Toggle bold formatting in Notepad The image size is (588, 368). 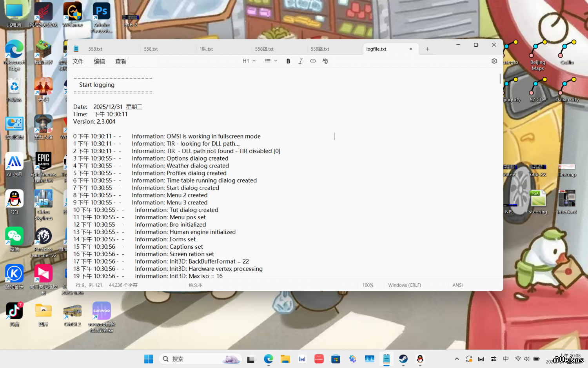coord(288,61)
